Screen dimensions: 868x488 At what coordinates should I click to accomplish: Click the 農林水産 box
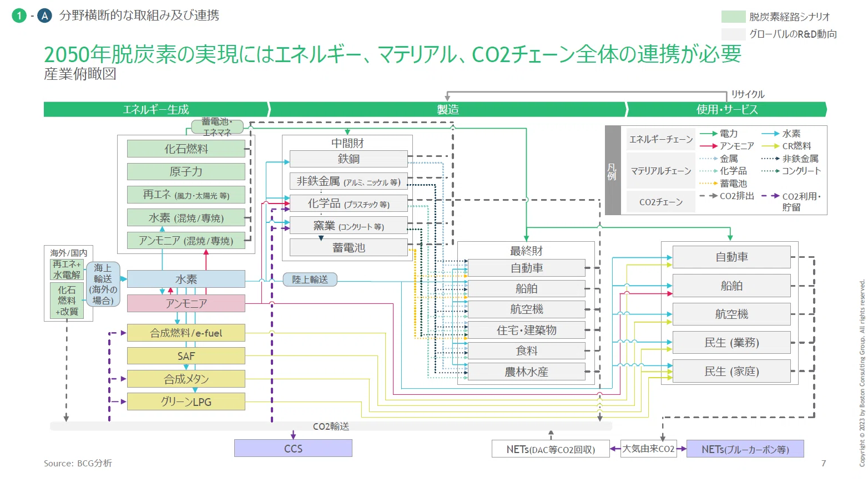click(x=527, y=372)
